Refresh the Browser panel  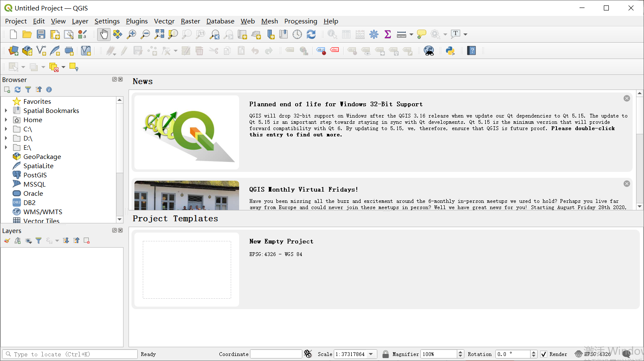17,90
